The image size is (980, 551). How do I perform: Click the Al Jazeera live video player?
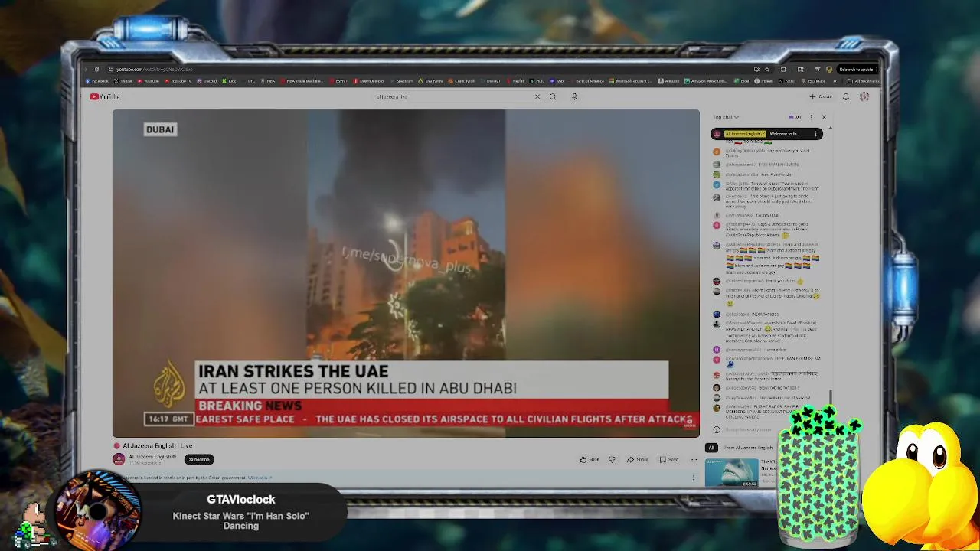point(406,273)
